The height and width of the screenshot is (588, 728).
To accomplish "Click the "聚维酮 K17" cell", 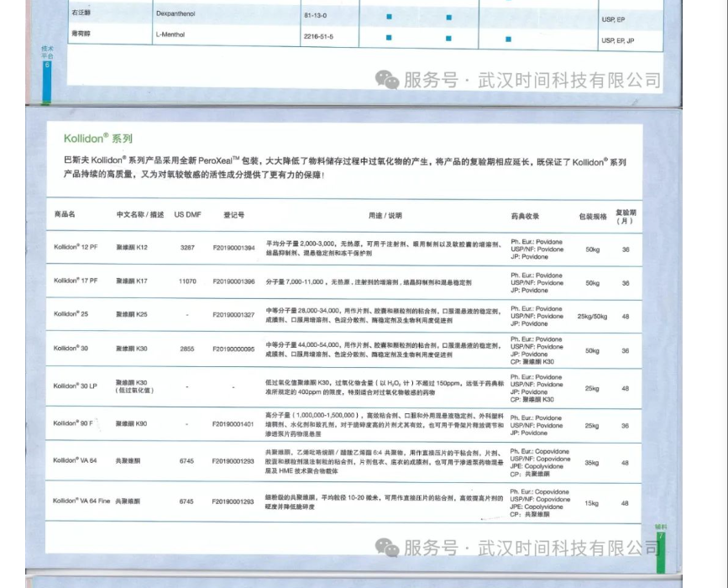I will pyautogui.click(x=132, y=281).
